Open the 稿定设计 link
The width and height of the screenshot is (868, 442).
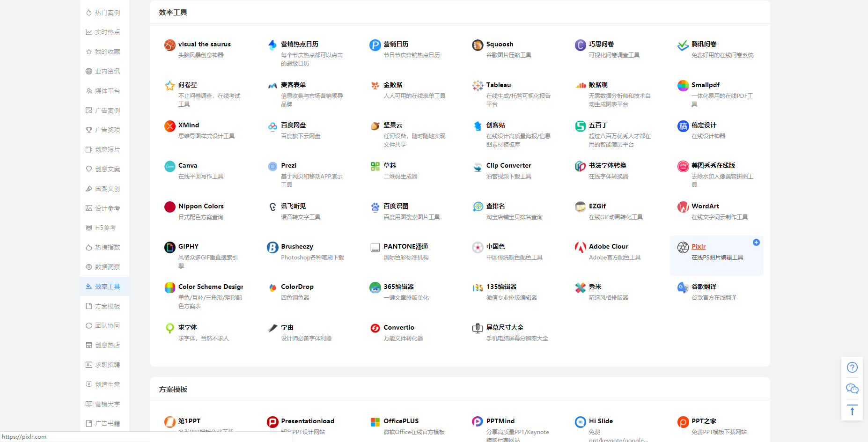click(704, 125)
